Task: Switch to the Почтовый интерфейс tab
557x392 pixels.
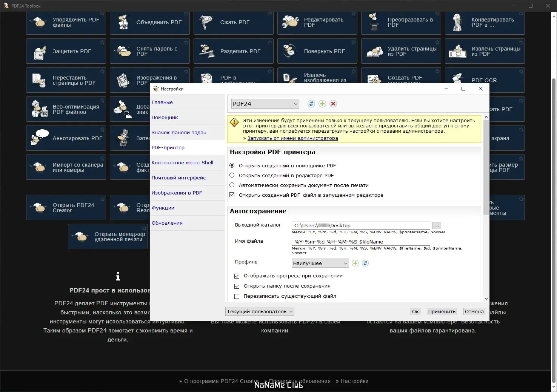Action: [x=187, y=178]
